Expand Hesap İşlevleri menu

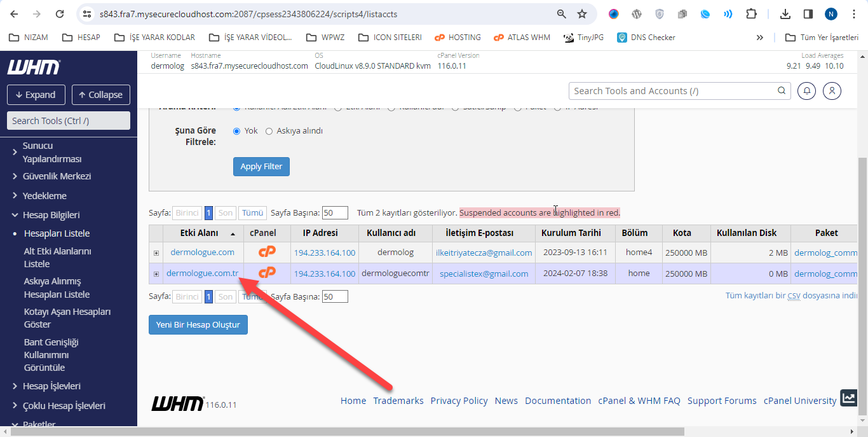[x=46, y=386]
